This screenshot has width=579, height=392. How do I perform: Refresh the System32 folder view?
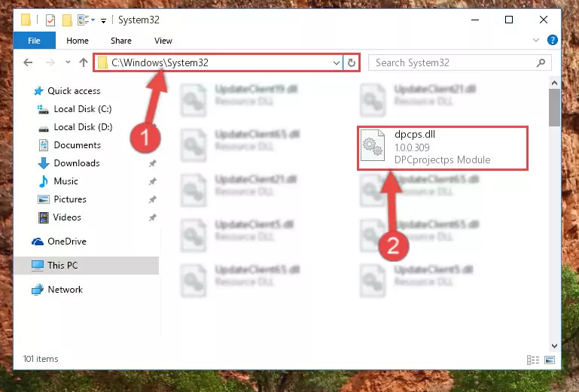(x=351, y=63)
